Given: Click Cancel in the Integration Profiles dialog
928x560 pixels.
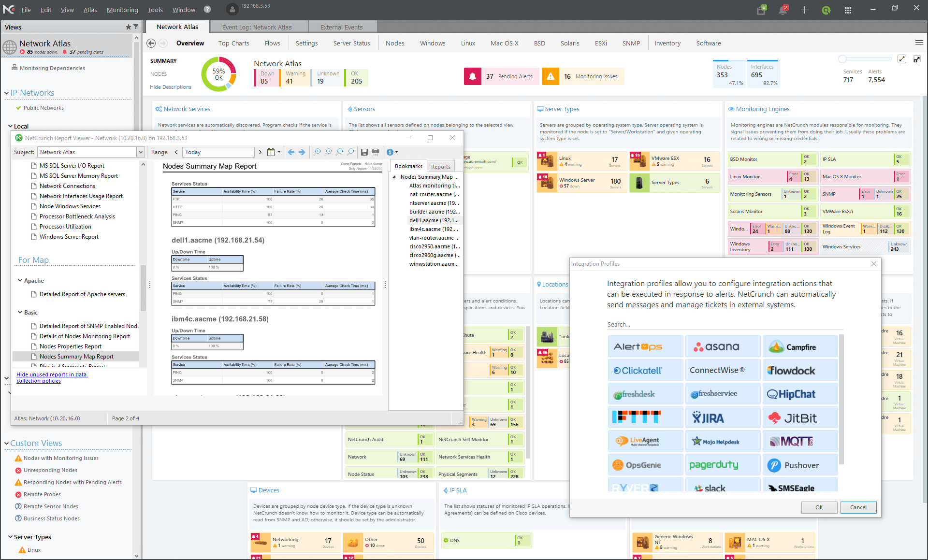Looking at the screenshot, I should tap(858, 507).
